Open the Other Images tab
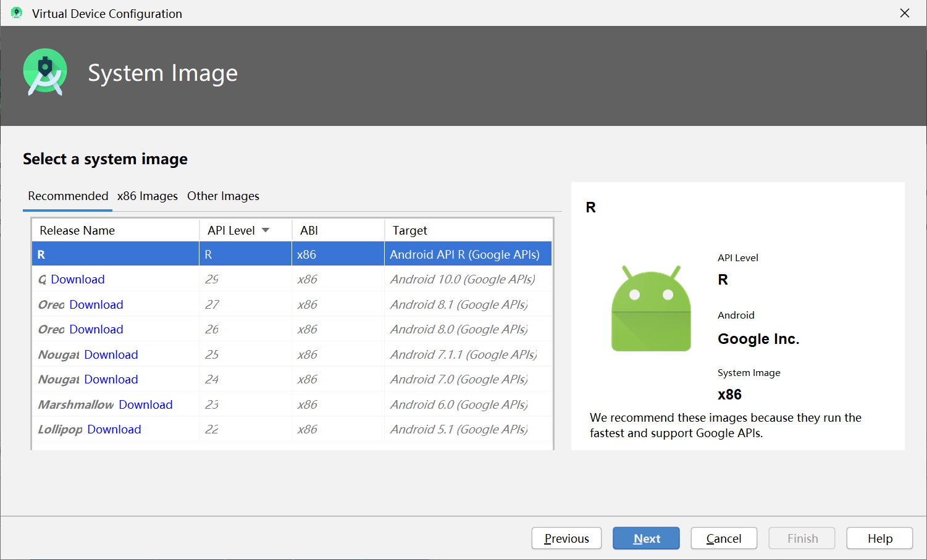The image size is (927, 560). (223, 196)
